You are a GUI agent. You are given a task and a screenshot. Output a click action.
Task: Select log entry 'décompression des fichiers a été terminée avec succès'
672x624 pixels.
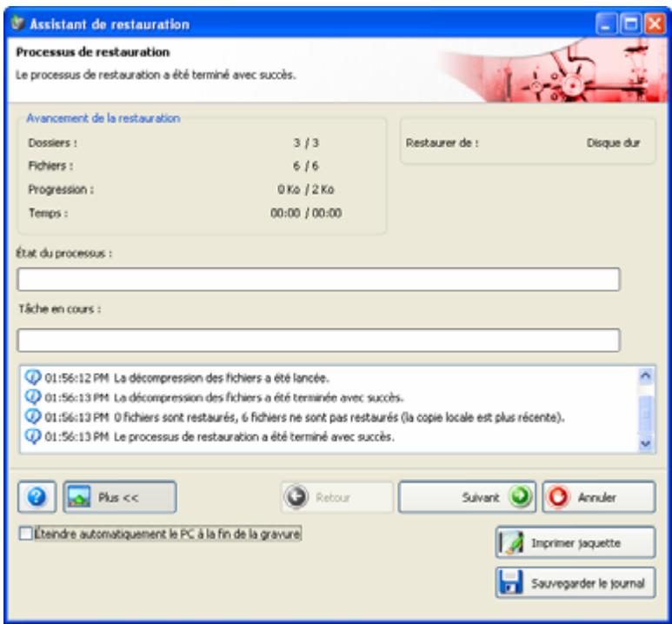pyautogui.click(x=214, y=398)
